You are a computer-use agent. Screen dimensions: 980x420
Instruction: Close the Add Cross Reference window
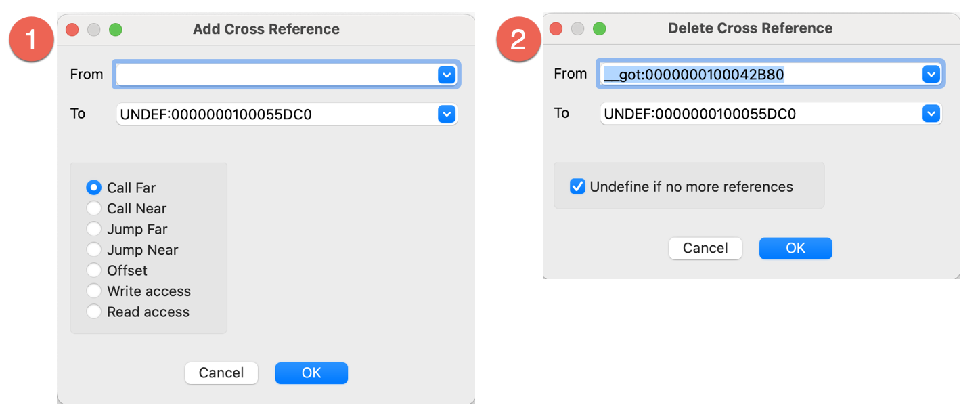(72, 30)
